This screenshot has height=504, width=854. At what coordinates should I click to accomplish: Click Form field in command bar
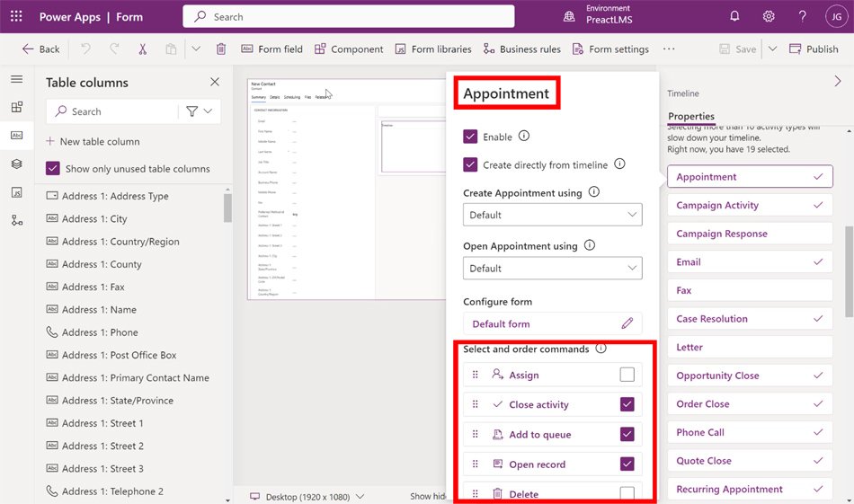271,49
